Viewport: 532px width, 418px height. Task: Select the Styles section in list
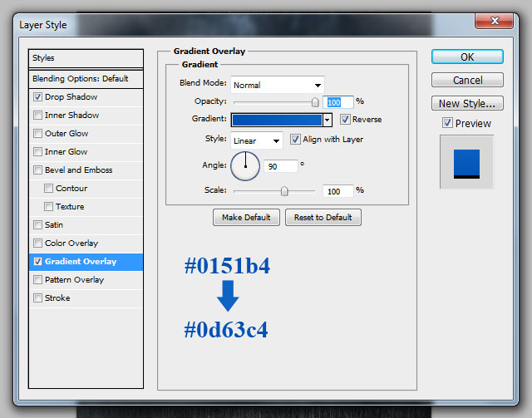86,58
